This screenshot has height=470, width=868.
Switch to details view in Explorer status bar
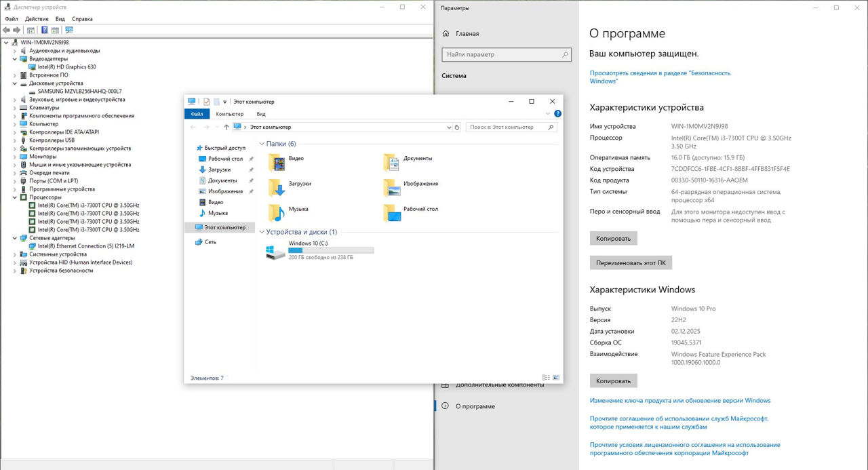(546, 378)
